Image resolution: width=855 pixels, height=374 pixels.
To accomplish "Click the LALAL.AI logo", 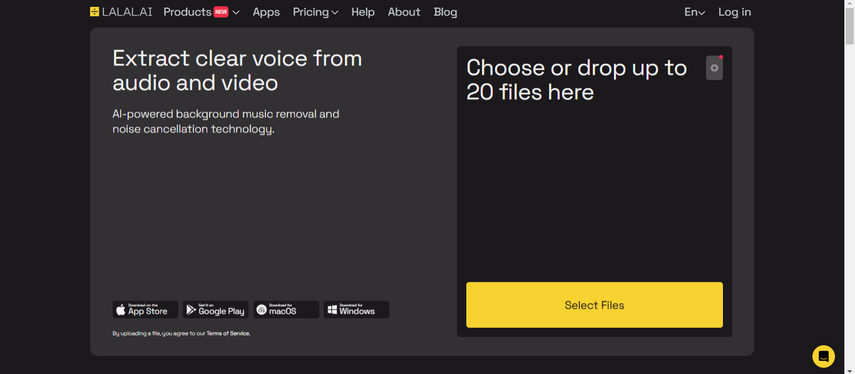I will coord(121,12).
